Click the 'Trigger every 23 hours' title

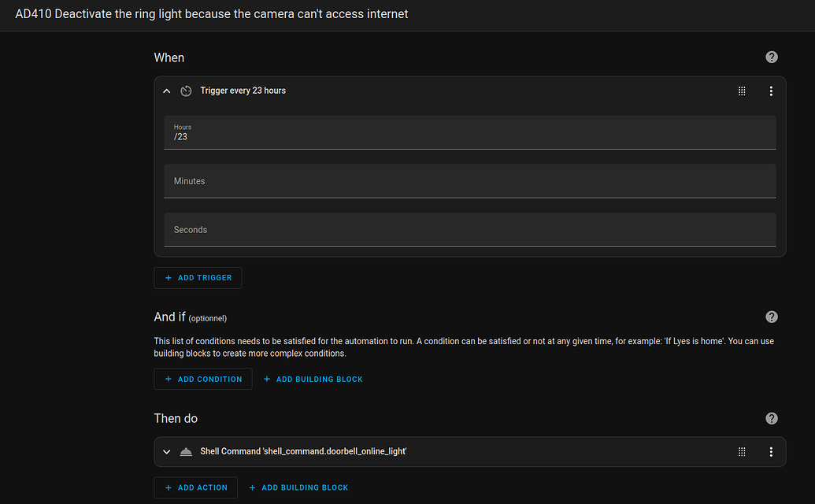(243, 91)
